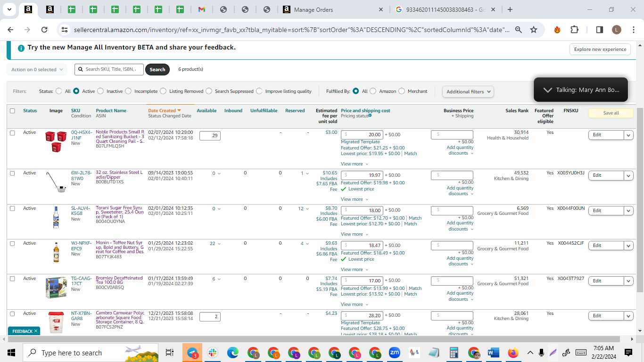Collapse the Talking: Mary Ann popup chevron
The width and height of the screenshot is (644, 362).
click(x=547, y=90)
